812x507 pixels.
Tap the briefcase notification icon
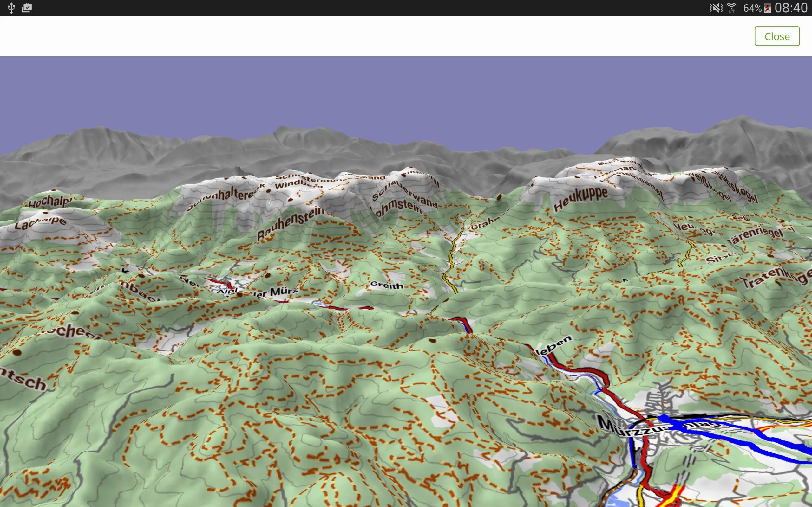[27, 8]
